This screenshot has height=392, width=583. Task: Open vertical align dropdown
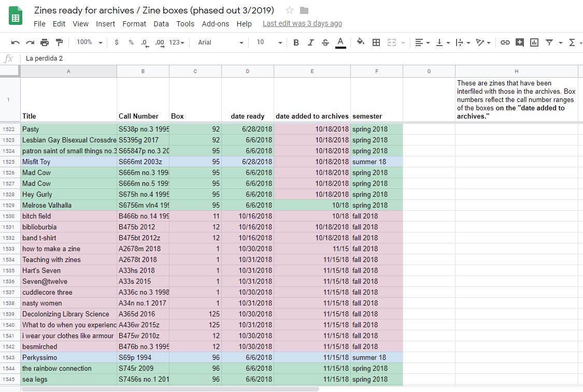tap(443, 42)
